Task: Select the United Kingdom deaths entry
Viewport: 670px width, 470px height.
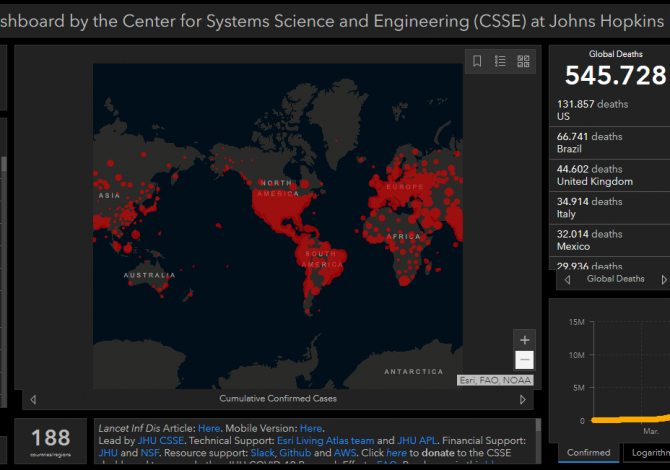Action: click(x=609, y=175)
